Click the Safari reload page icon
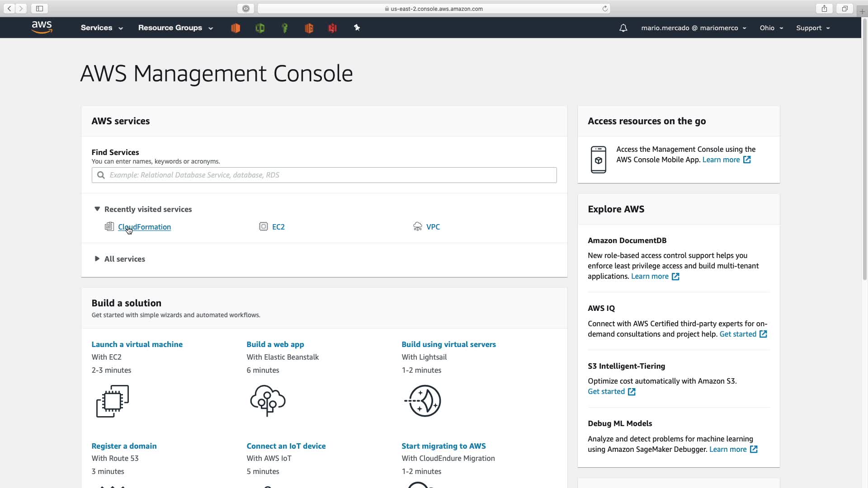 (x=605, y=9)
